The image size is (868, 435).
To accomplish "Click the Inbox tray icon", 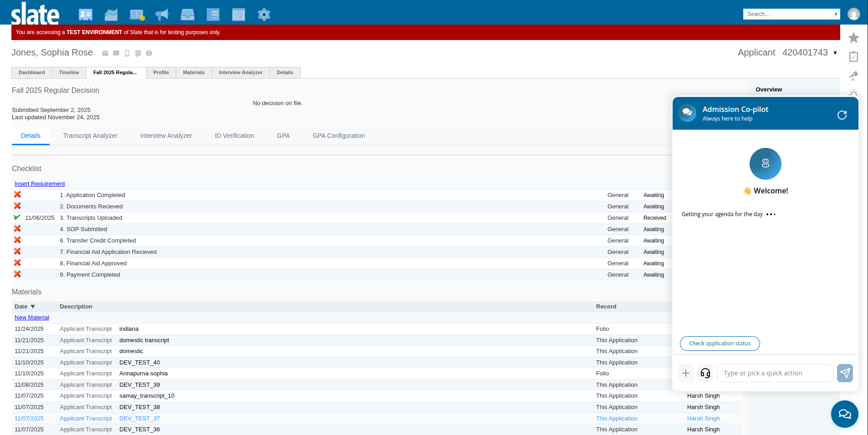I will pyautogui.click(x=187, y=15).
